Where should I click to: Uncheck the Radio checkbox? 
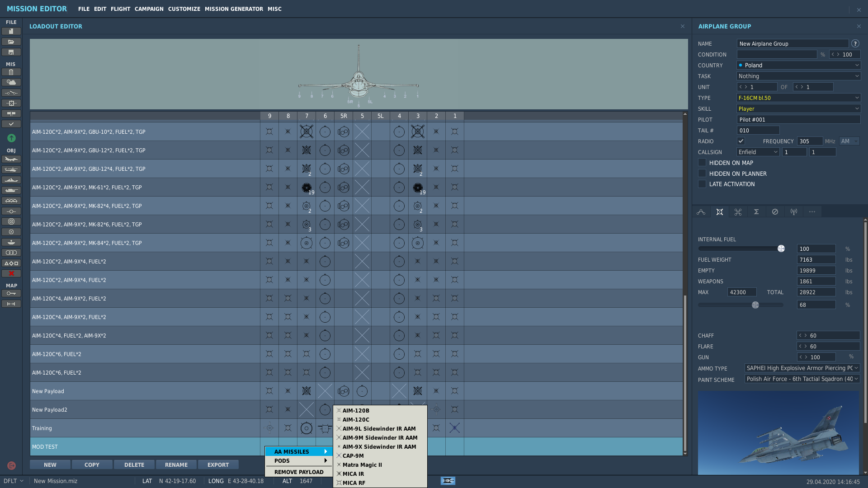point(741,141)
